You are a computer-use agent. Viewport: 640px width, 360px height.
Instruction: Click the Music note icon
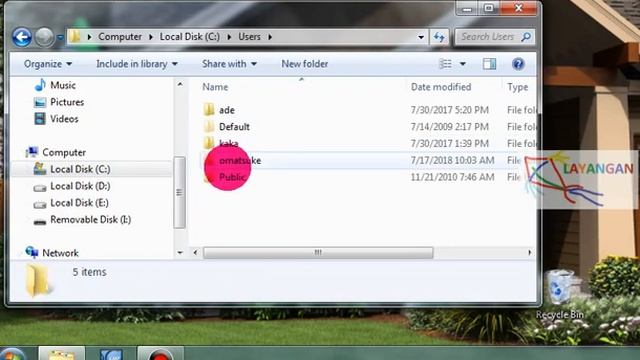pos(40,85)
